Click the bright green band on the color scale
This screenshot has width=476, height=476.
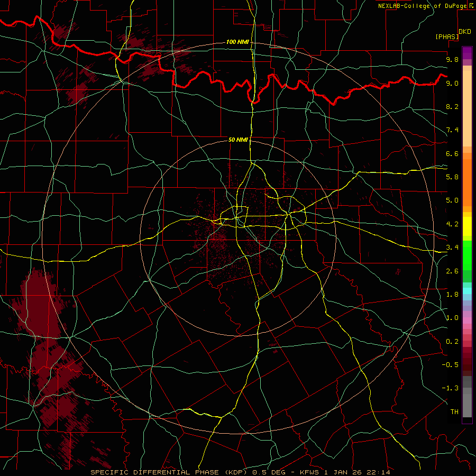[x=467, y=255]
